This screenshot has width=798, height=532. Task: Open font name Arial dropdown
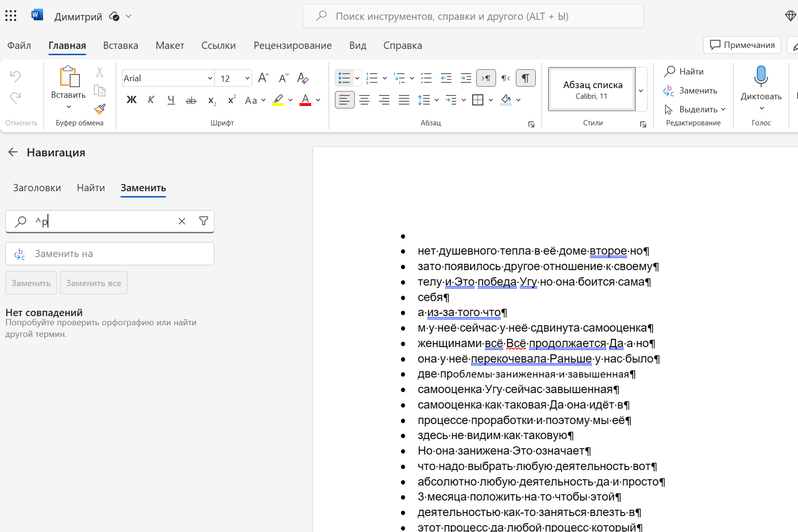point(210,78)
